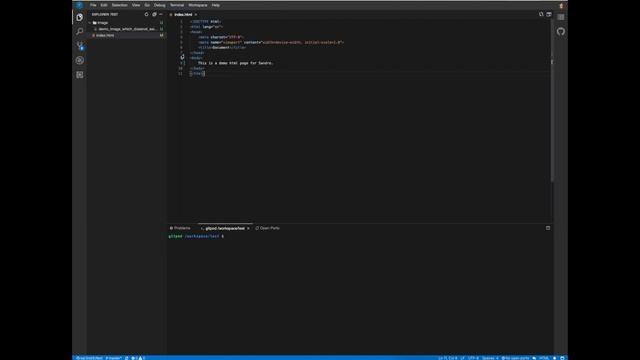
Task: Open the Source Control view icon
Action: tap(80, 46)
